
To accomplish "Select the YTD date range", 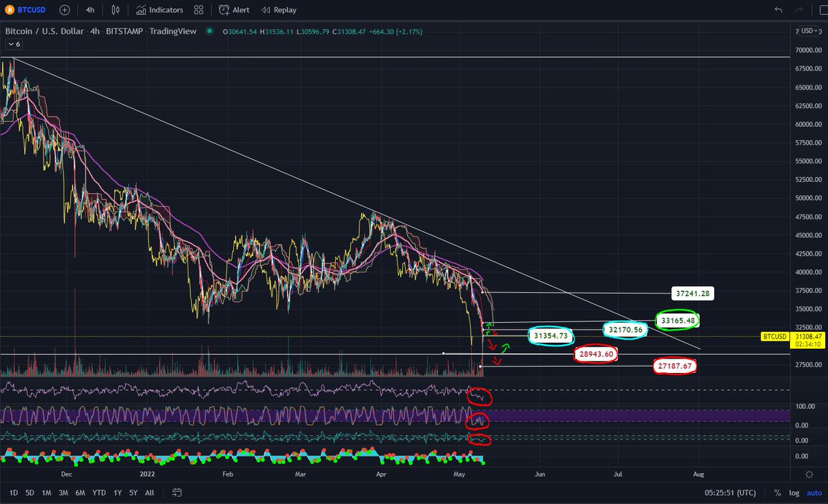I will click(x=99, y=492).
